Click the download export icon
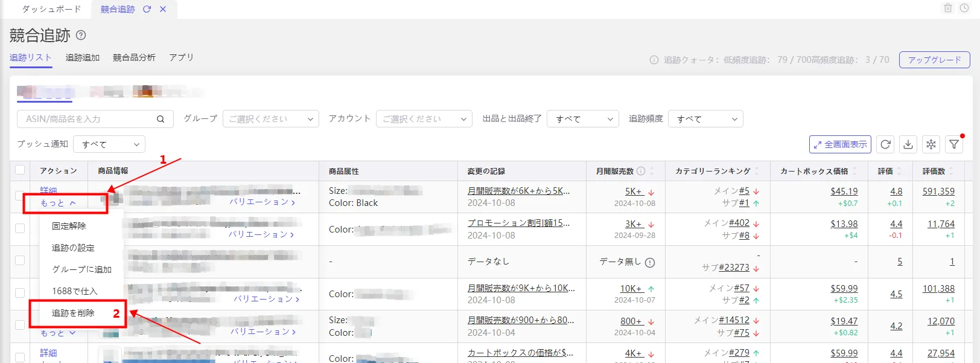The width and height of the screenshot is (980, 363). tap(908, 144)
